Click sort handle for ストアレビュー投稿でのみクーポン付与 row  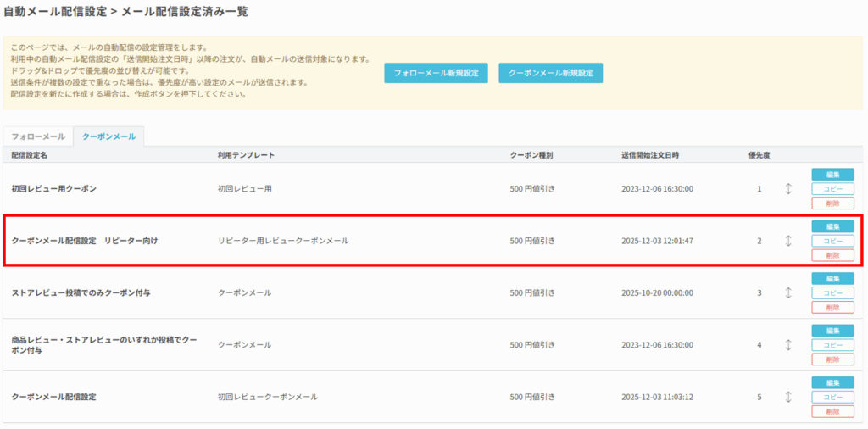point(788,292)
